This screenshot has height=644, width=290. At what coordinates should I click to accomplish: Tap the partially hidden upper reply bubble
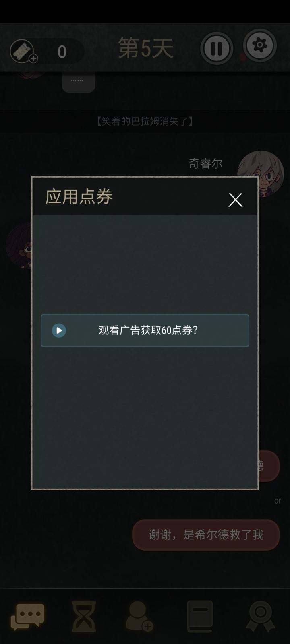269,466
